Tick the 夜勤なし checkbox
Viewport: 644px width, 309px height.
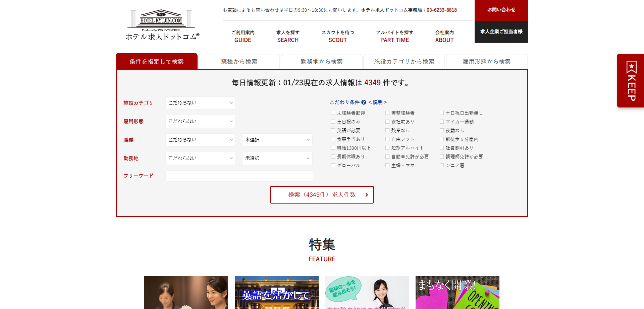pyautogui.click(x=442, y=131)
